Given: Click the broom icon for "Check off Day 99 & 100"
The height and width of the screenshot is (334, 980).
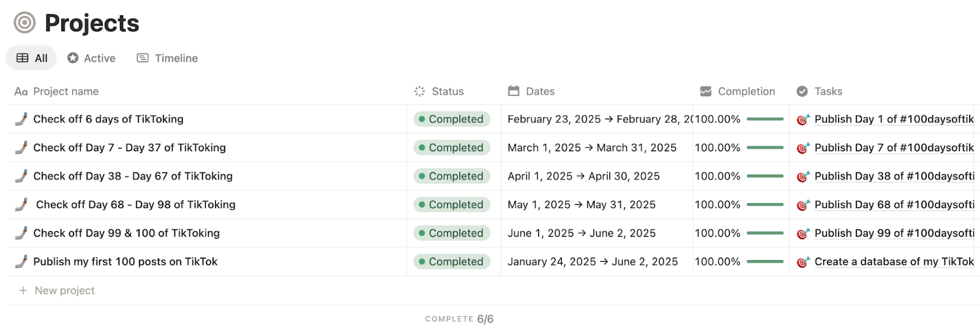Looking at the screenshot, I should tap(21, 233).
